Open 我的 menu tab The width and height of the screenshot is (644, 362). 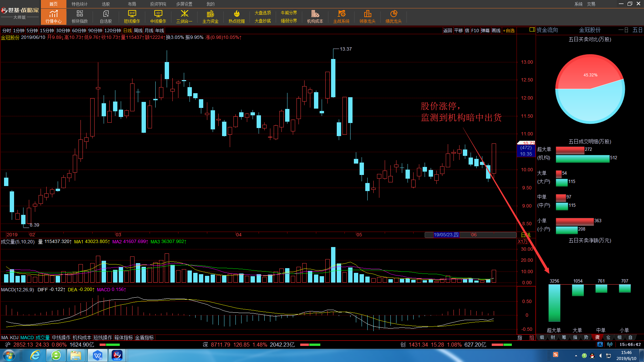coord(210,4)
